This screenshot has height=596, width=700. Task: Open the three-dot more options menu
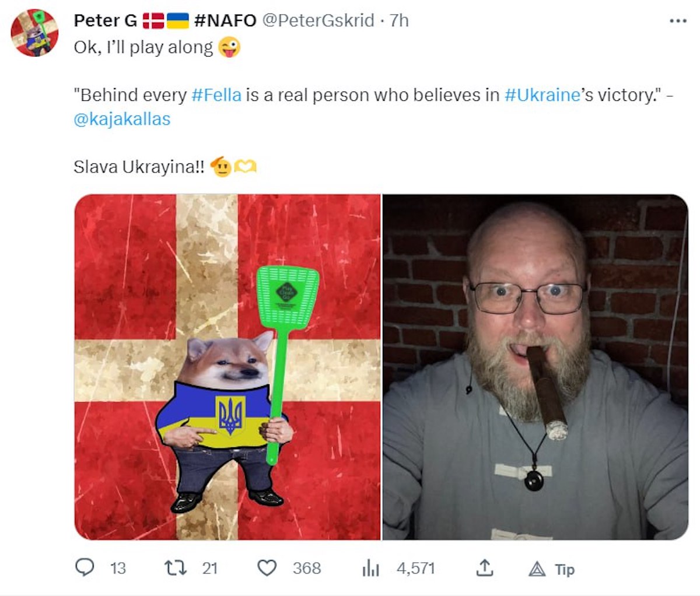(678, 21)
